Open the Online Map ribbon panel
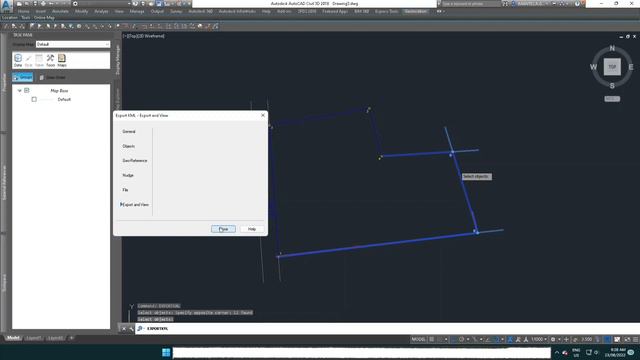This screenshot has width=640, height=360. [x=44, y=18]
